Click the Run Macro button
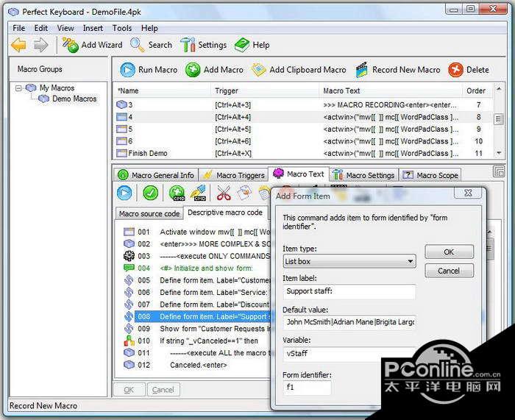515x420 pixels. coord(149,70)
